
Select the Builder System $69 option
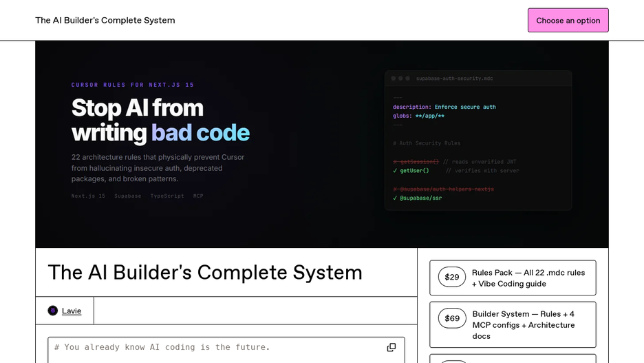513,324
